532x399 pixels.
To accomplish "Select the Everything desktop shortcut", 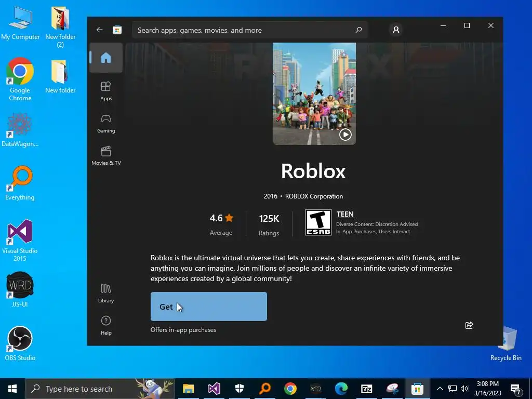I will coord(20,183).
